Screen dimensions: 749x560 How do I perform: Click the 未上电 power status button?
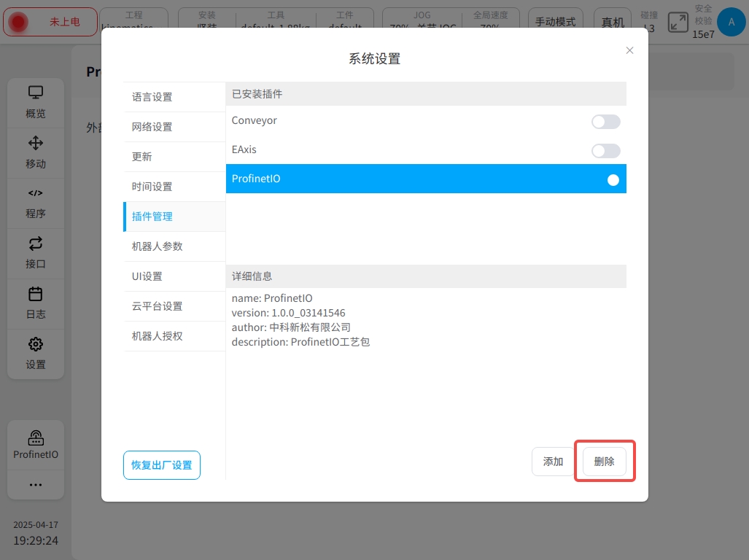(50, 22)
